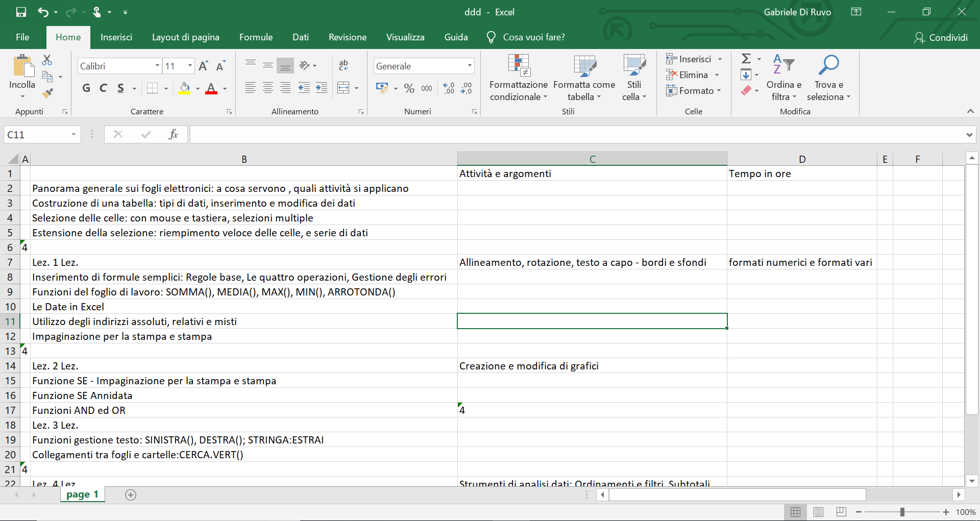
Task: Select column D header
Action: click(802, 159)
